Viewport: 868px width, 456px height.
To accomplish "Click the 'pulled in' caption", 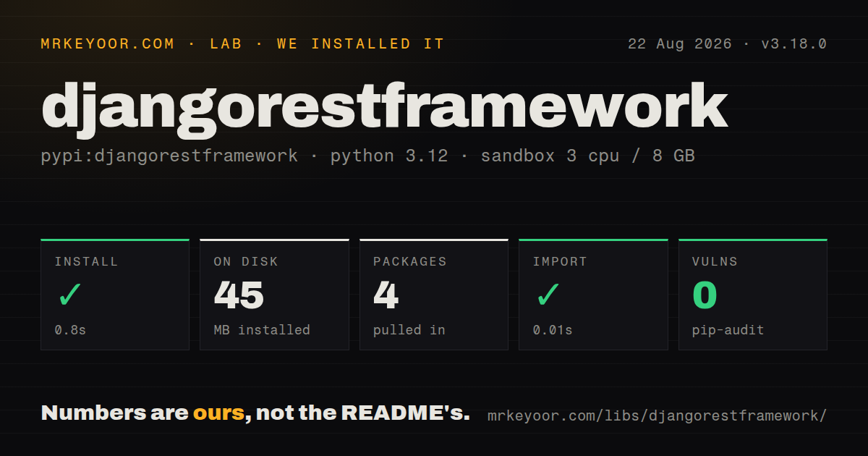I will click(409, 330).
